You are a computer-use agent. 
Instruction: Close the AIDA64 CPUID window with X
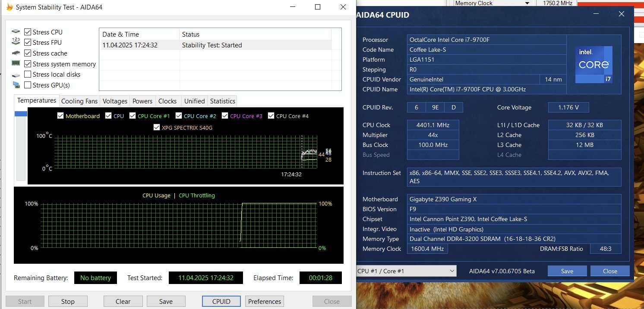point(622,14)
